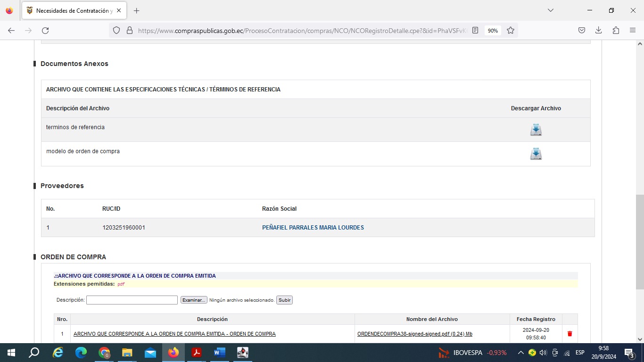Download the 'terminos de referencia' file

coord(536,130)
